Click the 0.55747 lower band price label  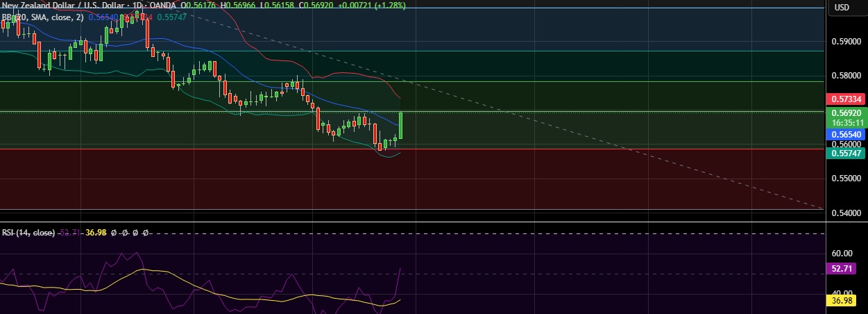pos(845,153)
